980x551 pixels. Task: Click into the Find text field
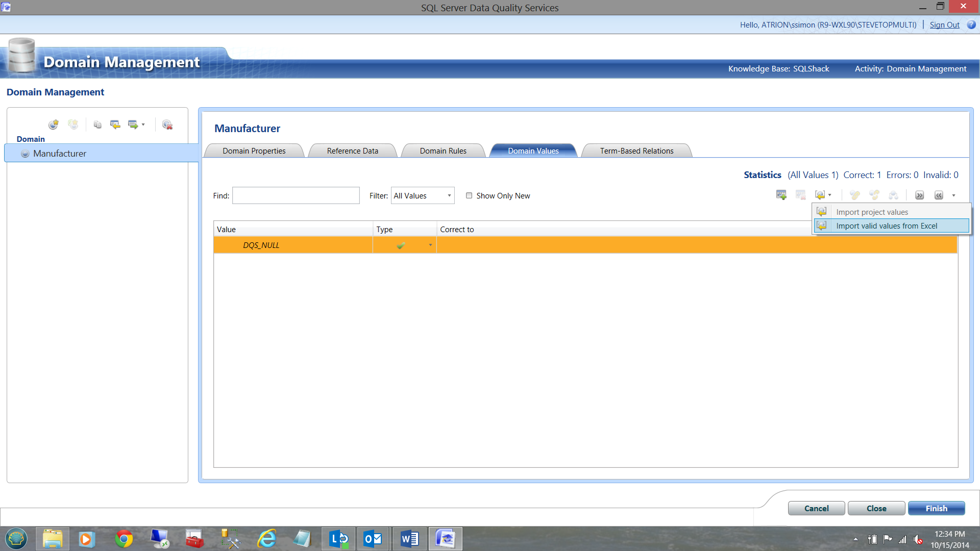coord(296,196)
